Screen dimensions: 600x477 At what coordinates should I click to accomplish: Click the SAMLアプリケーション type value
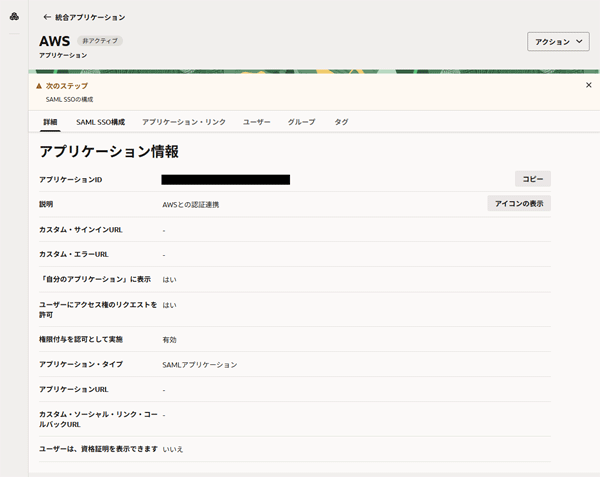point(200,365)
